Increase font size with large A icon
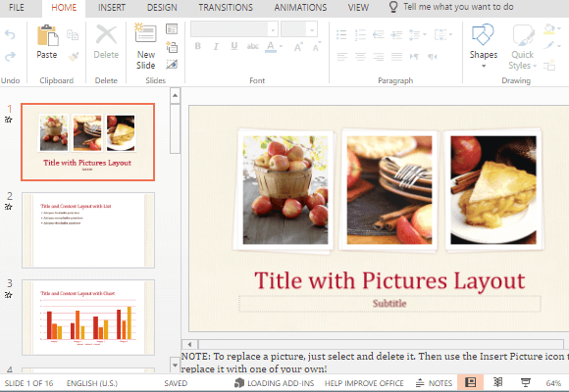The height and width of the screenshot is (392, 569). pyautogui.click(x=298, y=47)
